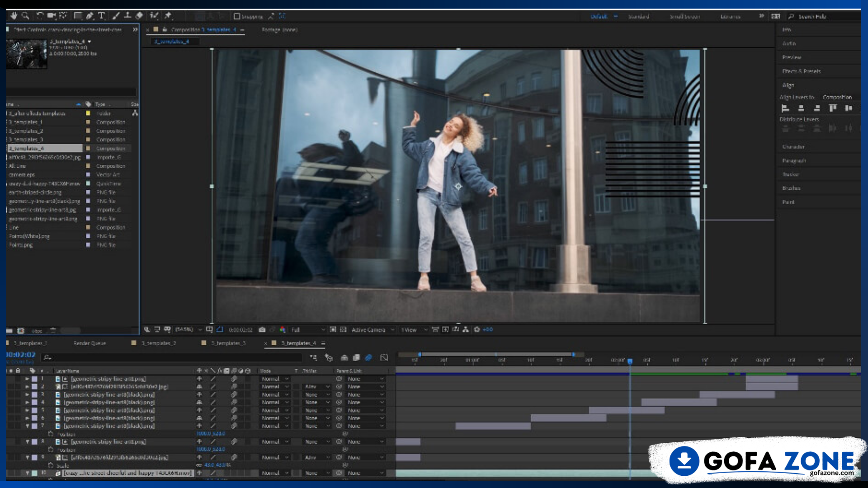Open the Active Camera dropdown

[373, 330]
